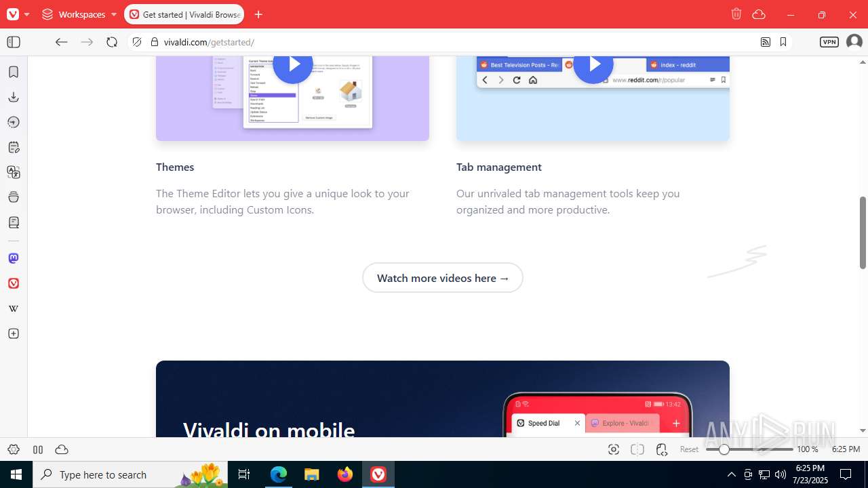Image resolution: width=868 pixels, height=488 pixels.
Task: Open History panel in sidebar
Action: point(14,122)
